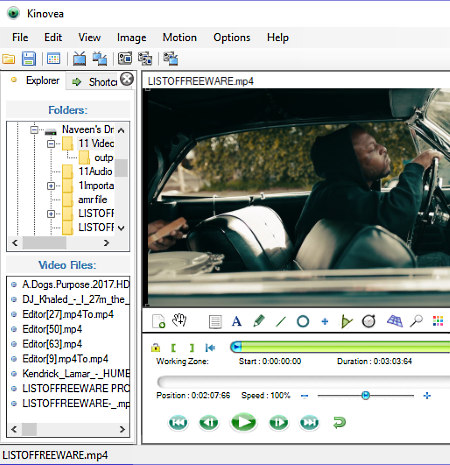The width and height of the screenshot is (450, 465).
Task: Open the Options menu
Action: tap(232, 37)
